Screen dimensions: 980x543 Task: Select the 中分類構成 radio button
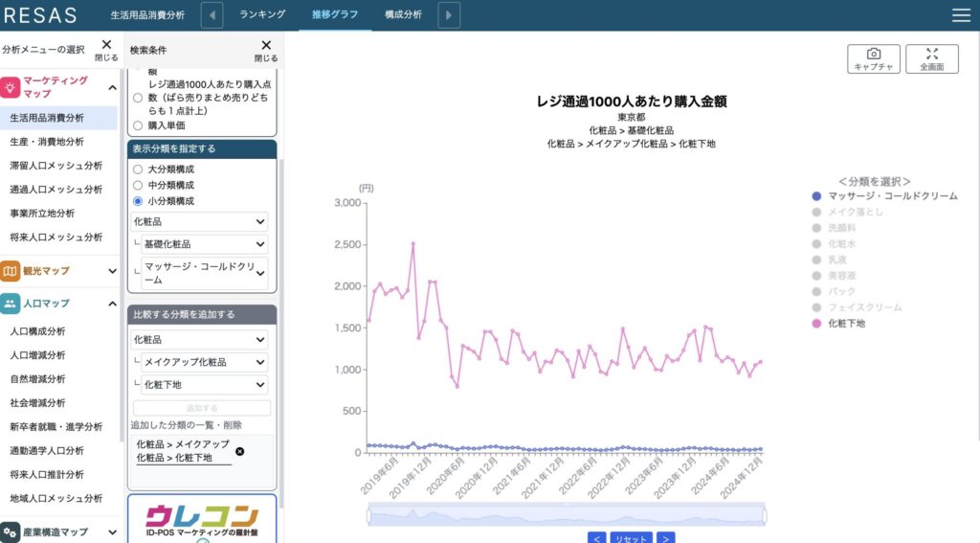pos(138,185)
